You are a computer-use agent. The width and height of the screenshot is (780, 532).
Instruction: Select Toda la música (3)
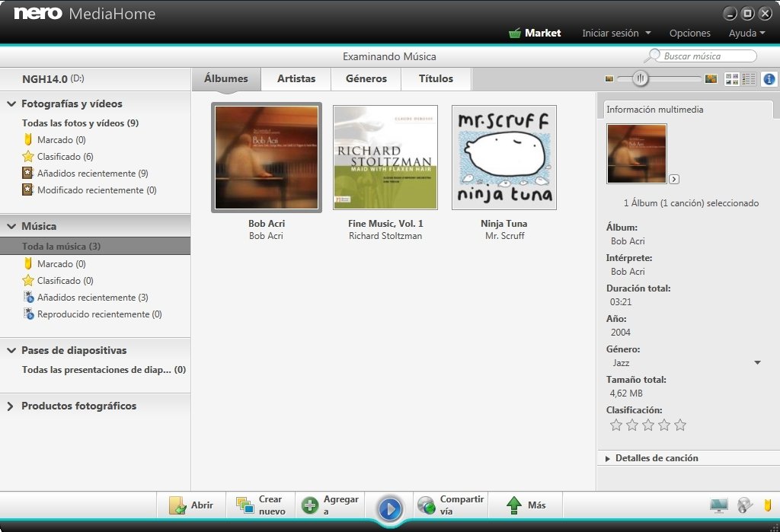95,246
